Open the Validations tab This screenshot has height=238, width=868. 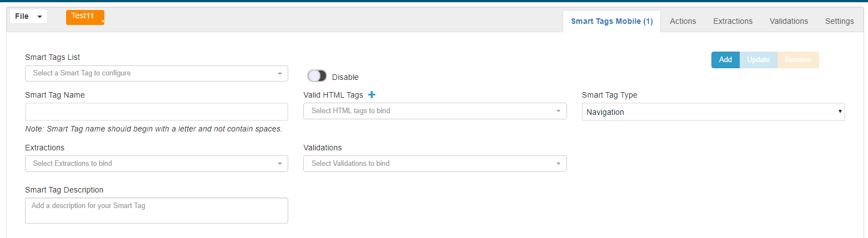click(789, 21)
